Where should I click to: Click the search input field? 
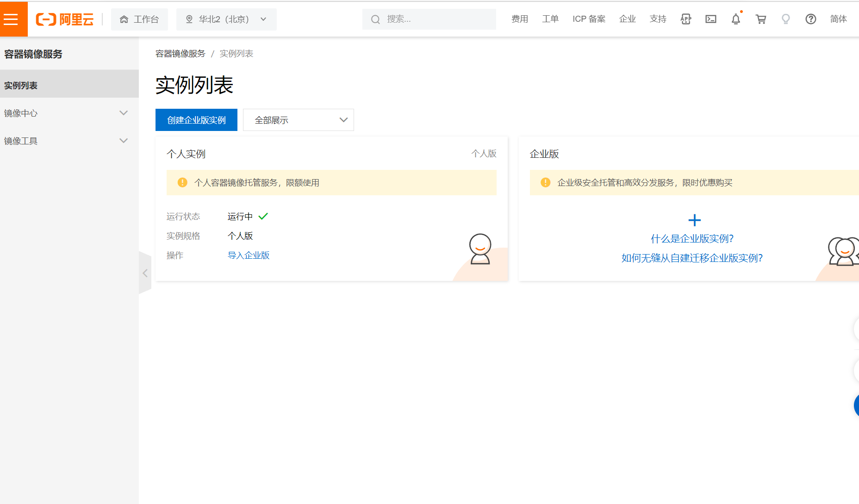(429, 19)
